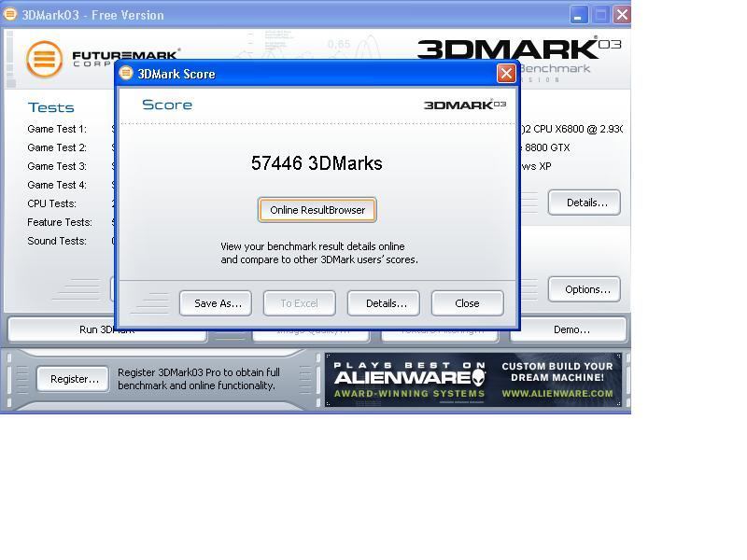The image size is (747, 560).
Task: Click the "Game Test 4:" label
Action: click(x=57, y=185)
